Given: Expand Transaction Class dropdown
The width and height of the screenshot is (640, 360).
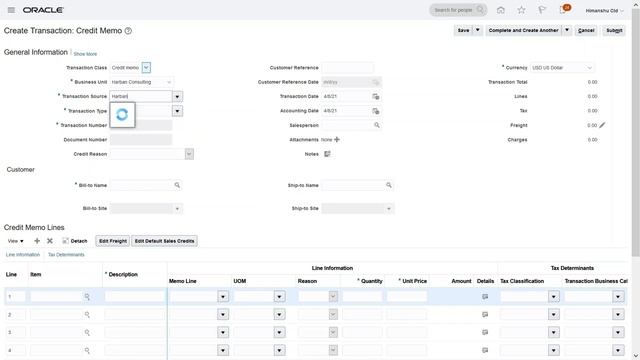Looking at the screenshot, I should [146, 68].
